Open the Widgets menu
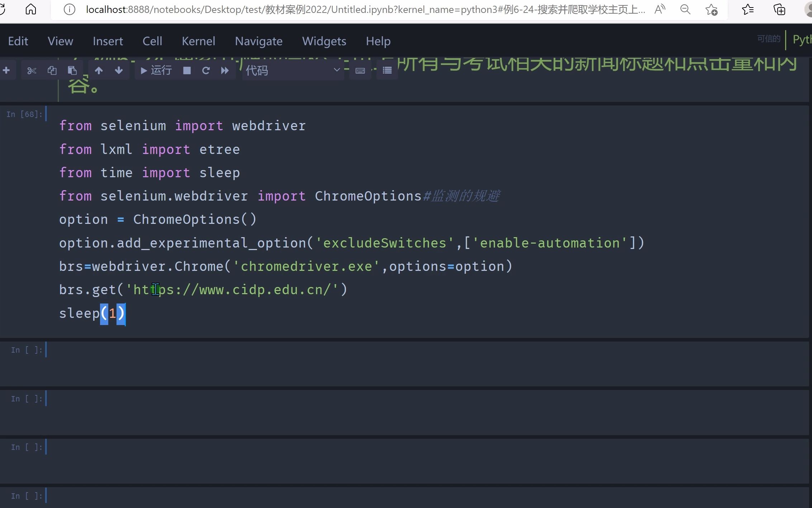 [324, 41]
